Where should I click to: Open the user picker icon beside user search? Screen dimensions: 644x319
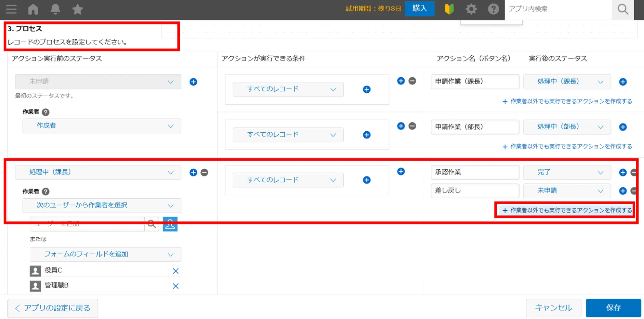170,224
